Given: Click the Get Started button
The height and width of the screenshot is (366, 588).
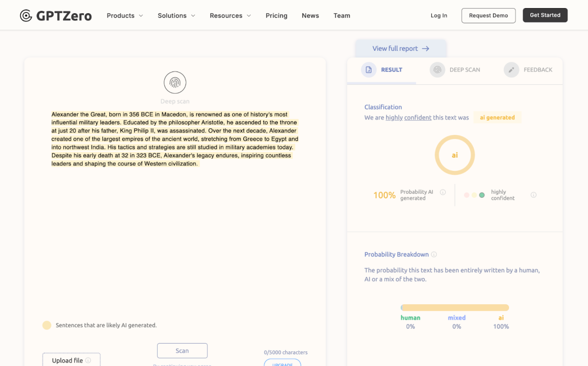Looking at the screenshot, I should point(545,15).
